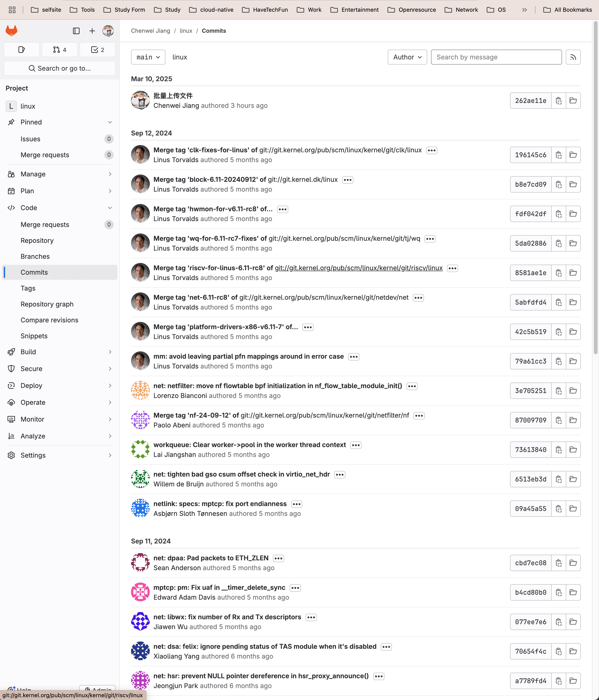Browse files at commit fdf042df
The image size is (599, 700).
[x=573, y=214]
